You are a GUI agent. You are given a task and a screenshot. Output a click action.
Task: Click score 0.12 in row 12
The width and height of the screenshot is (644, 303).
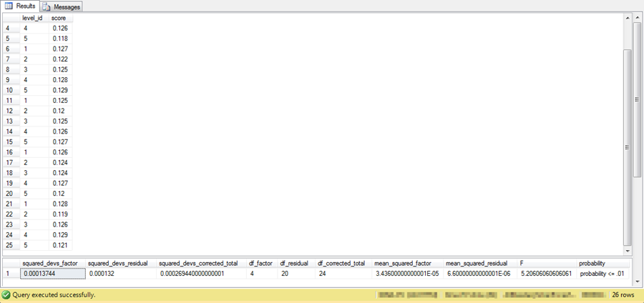(x=61, y=111)
